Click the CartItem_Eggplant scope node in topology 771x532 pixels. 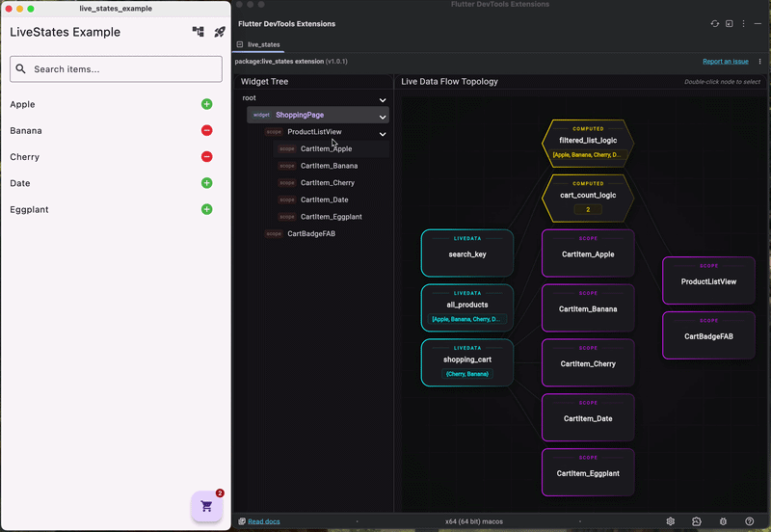click(x=588, y=472)
